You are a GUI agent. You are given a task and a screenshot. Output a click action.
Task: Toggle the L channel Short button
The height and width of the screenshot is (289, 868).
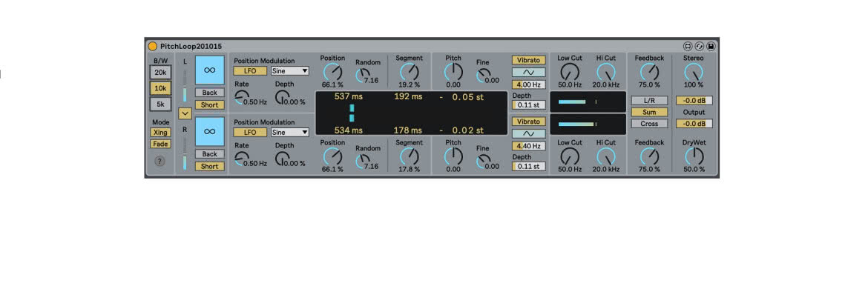pos(210,105)
